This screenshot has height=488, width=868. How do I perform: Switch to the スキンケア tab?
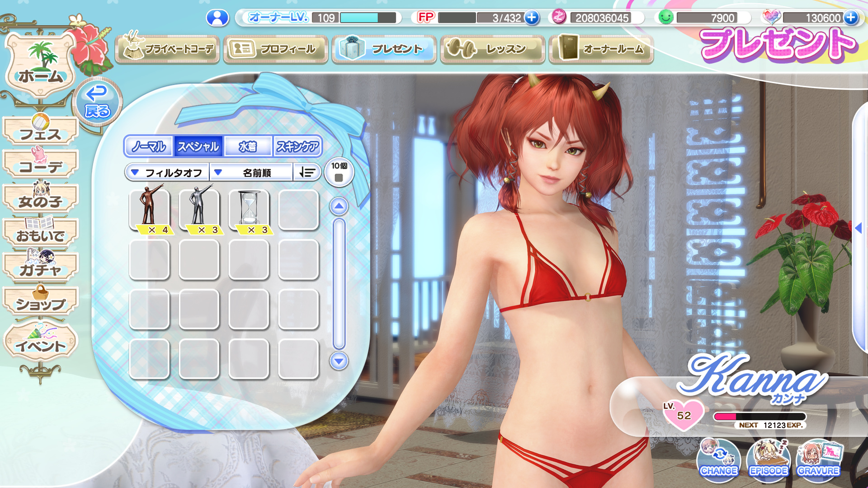pyautogui.click(x=297, y=146)
